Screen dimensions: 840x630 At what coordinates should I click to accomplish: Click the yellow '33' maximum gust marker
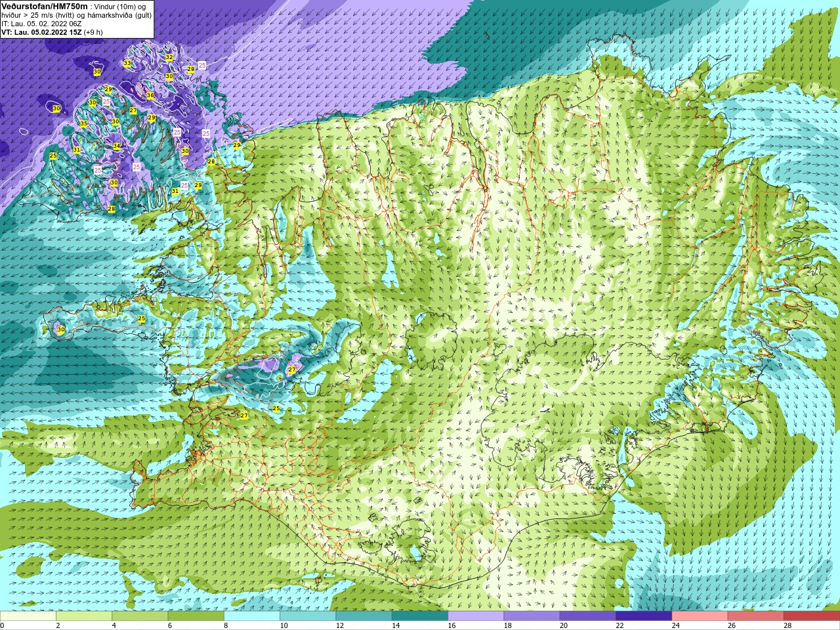127,64
